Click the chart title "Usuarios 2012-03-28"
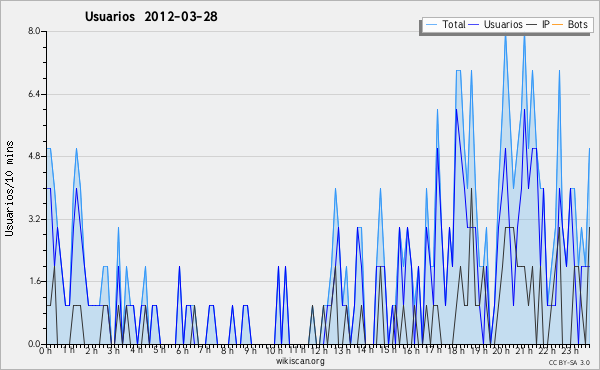Viewport: 600px width, 370px height. point(151,16)
